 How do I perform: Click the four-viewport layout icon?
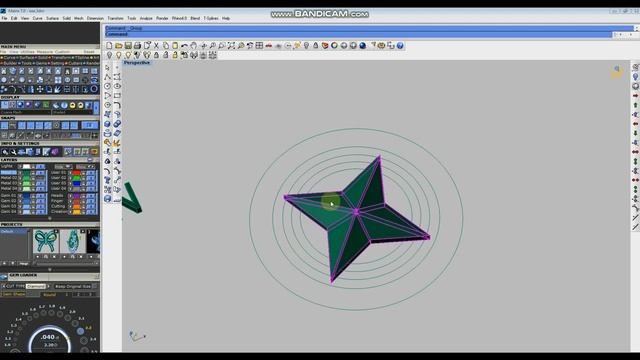coord(259,46)
